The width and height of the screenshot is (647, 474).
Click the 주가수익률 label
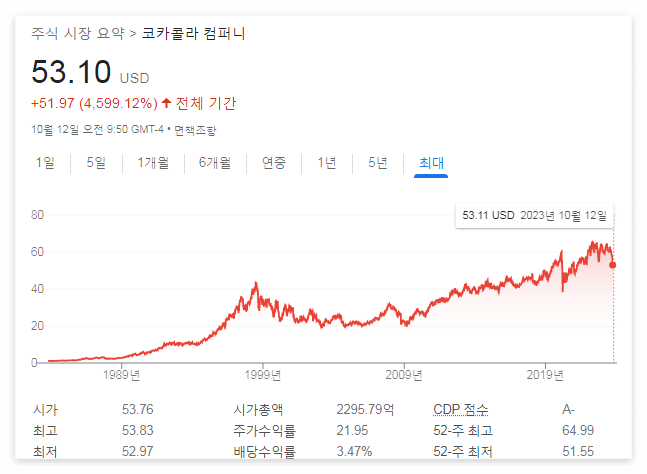click(264, 430)
